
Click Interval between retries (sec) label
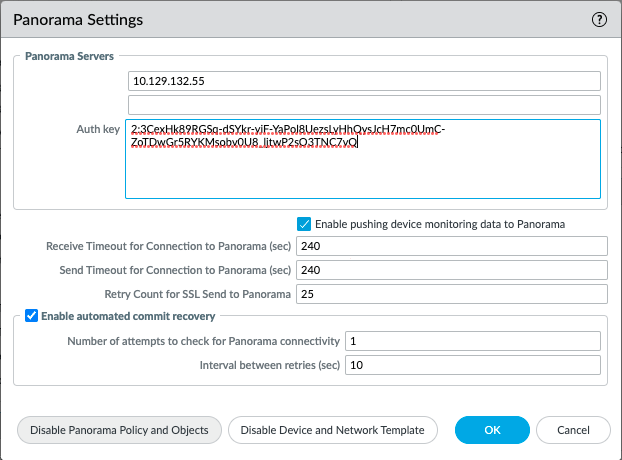270,365
